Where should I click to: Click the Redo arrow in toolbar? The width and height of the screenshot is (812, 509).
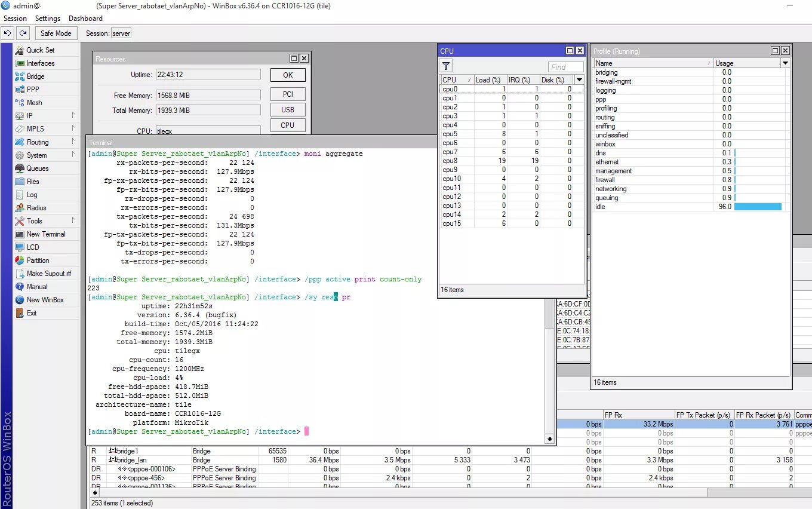[23, 33]
